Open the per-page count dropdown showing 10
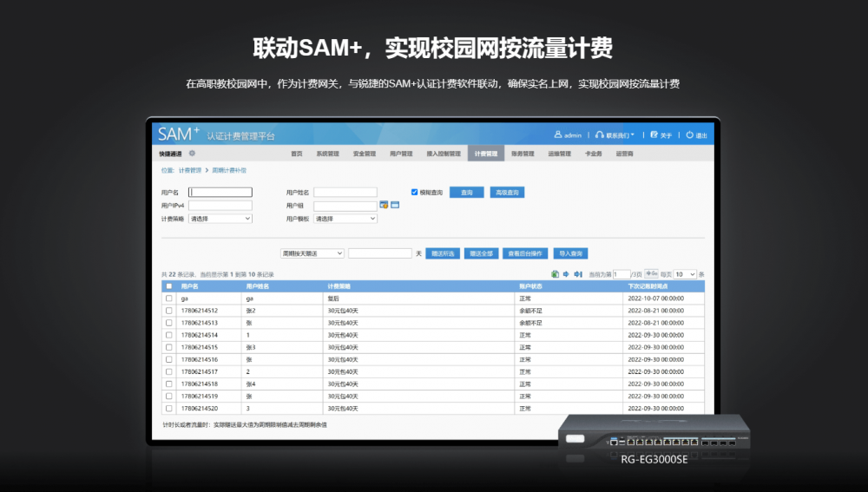 click(685, 274)
